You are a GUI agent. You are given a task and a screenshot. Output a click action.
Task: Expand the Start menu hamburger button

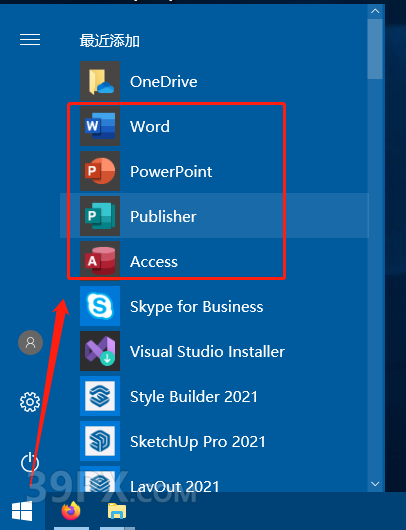click(x=30, y=40)
